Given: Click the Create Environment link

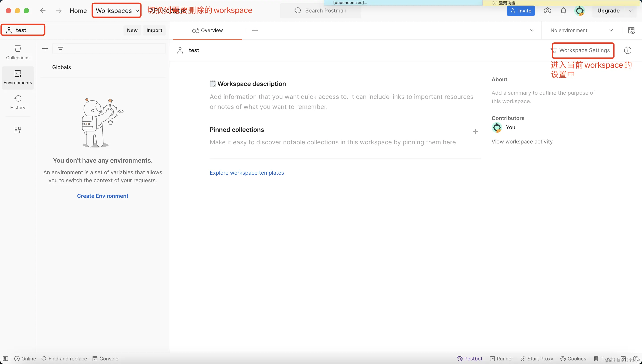Looking at the screenshot, I should [x=103, y=196].
